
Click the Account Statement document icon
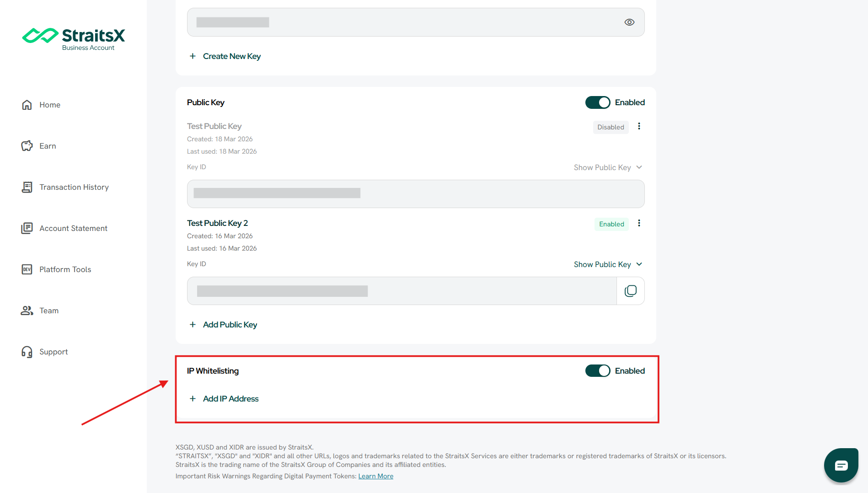click(27, 228)
